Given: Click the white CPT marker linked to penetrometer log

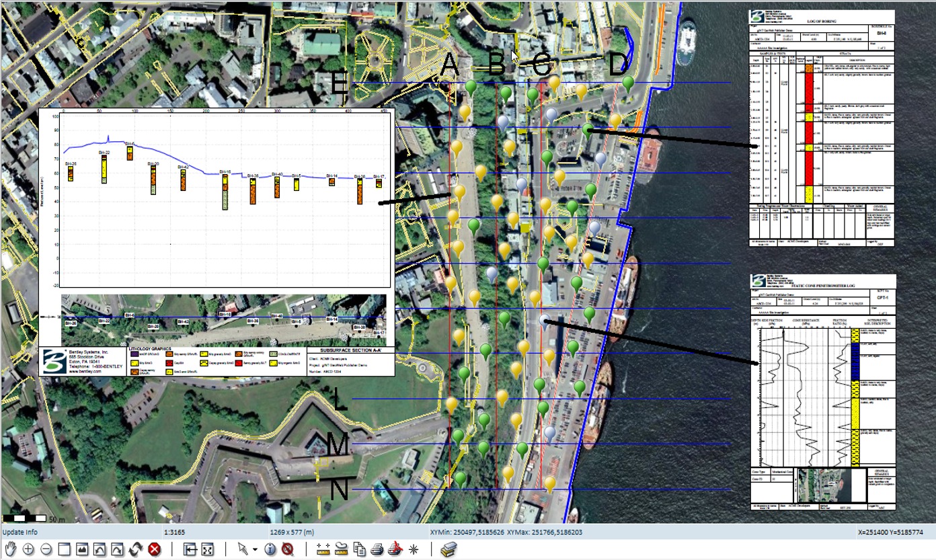Looking at the screenshot, I should click(x=544, y=320).
